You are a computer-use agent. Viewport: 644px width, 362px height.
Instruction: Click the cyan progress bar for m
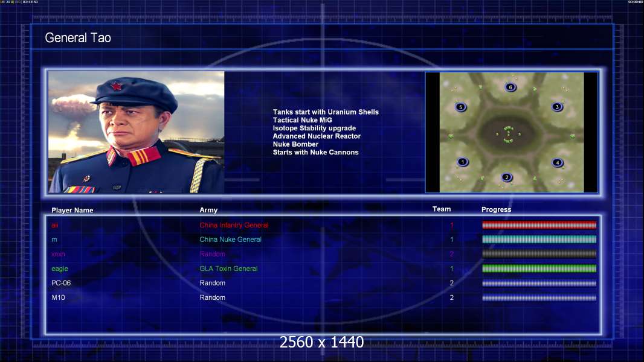coord(539,240)
